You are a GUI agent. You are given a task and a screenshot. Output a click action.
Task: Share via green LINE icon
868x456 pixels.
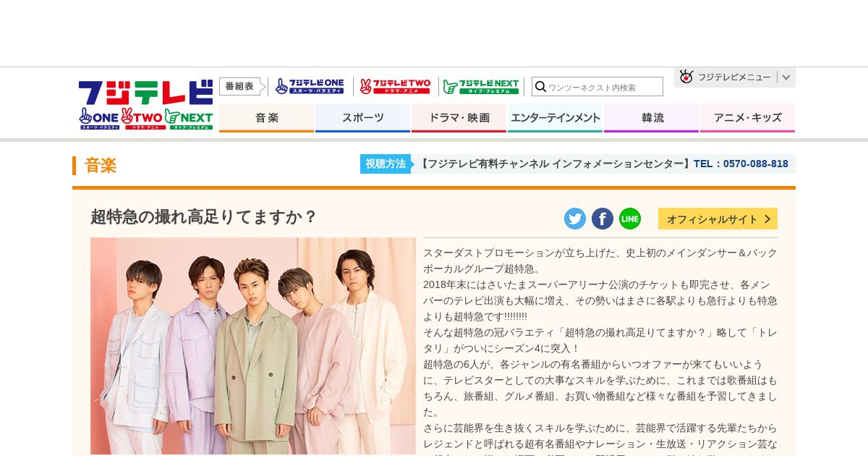630,219
